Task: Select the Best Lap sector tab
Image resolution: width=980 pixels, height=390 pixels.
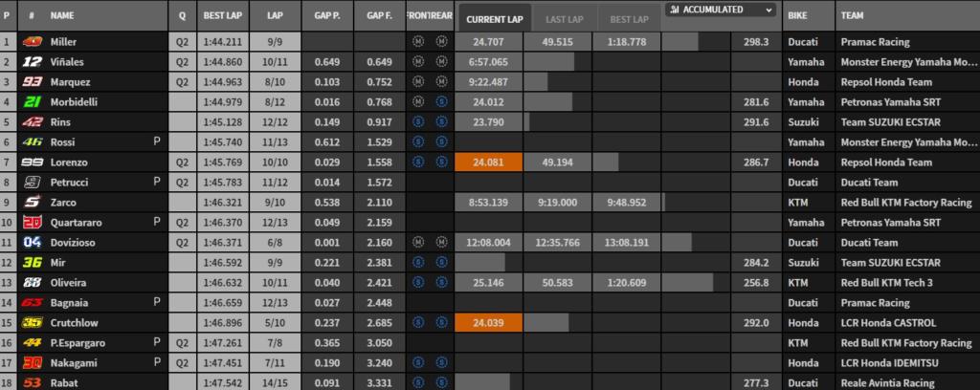Action: click(x=626, y=19)
